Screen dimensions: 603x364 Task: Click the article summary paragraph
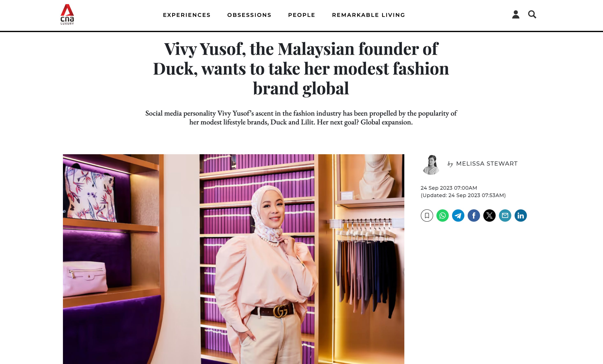(x=301, y=117)
